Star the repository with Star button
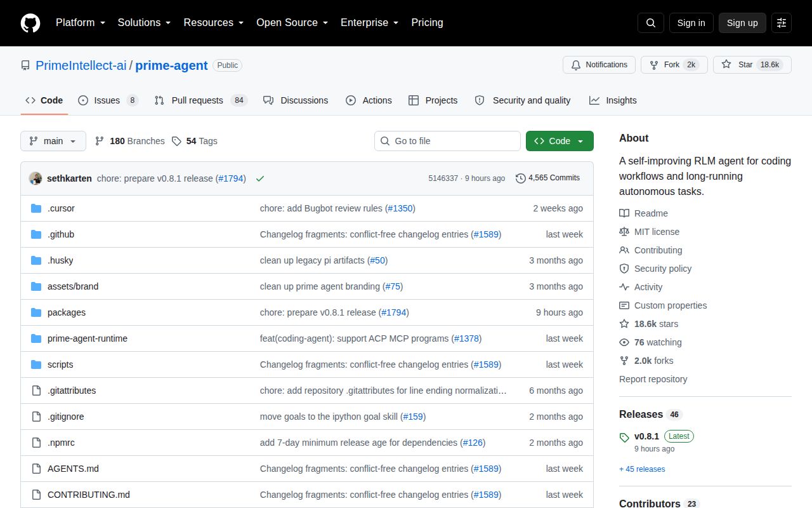The width and height of the screenshot is (812, 508). (752, 65)
